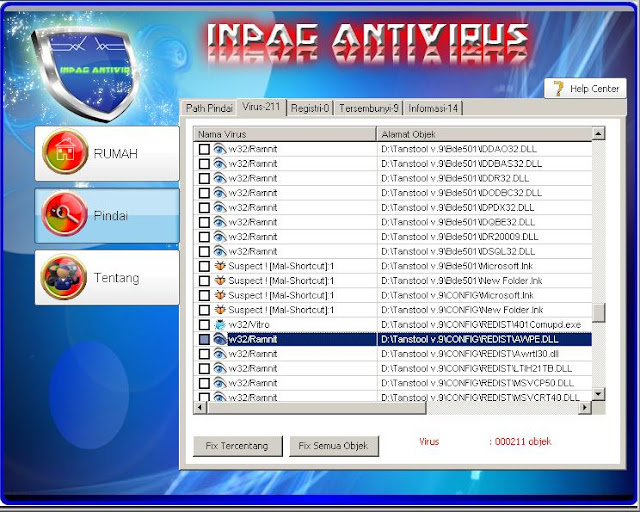Open the Tentang about page
This screenshot has height=512, width=640.
tap(107, 278)
